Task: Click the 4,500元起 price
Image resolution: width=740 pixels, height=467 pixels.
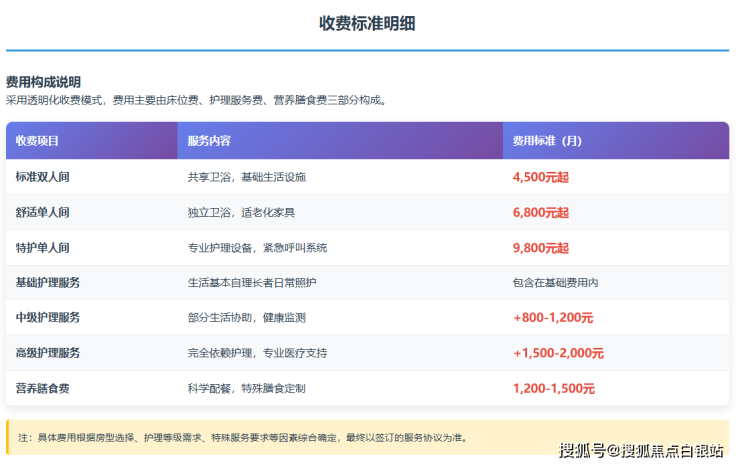Action: 540,177
